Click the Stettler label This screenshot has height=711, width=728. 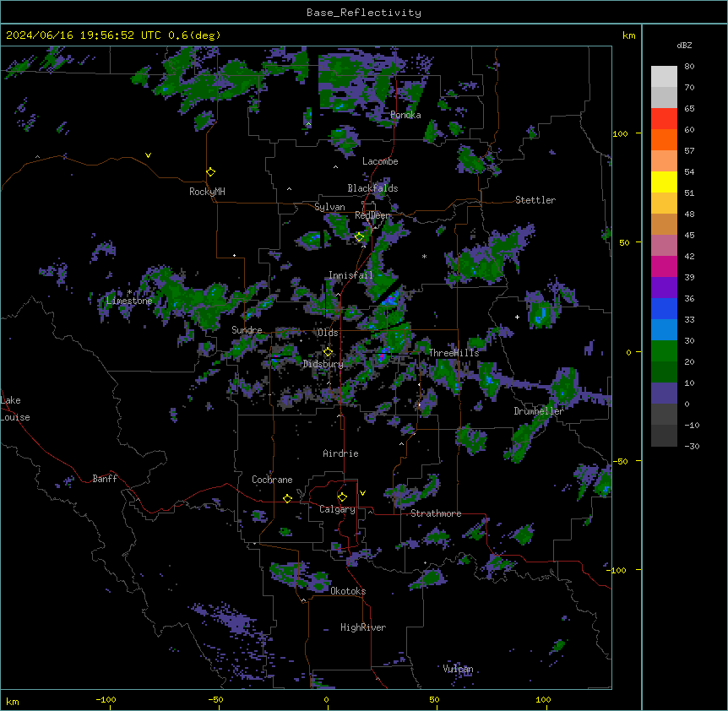point(535,200)
